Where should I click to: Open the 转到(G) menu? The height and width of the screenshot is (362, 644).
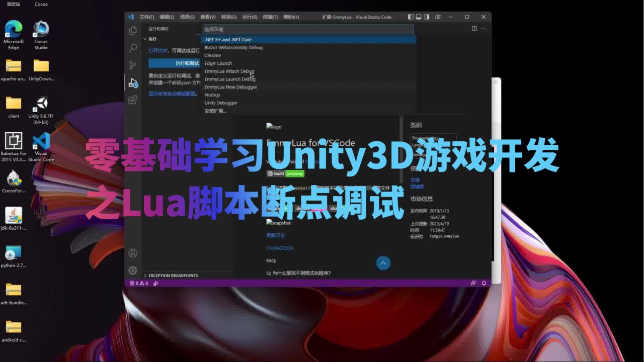pos(229,17)
